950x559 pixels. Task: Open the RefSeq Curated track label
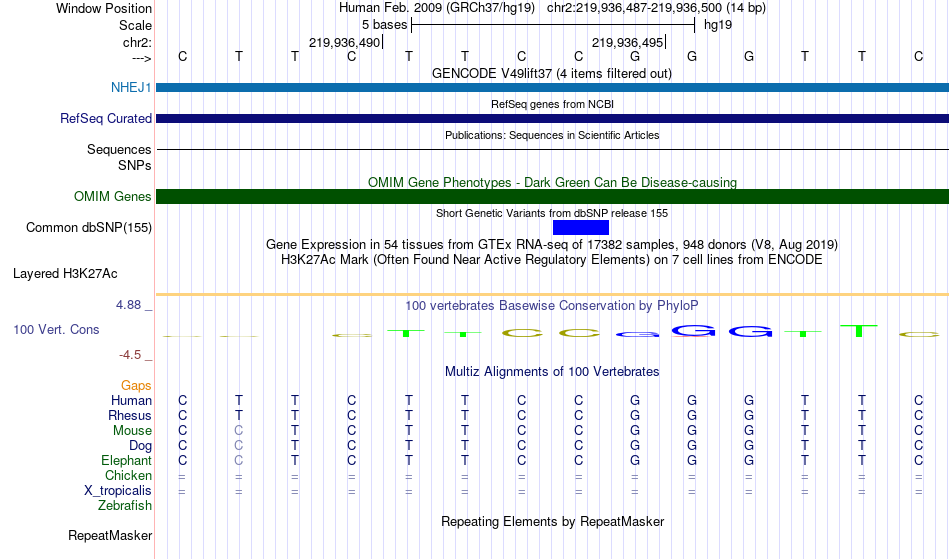pyautogui.click(x=105, y=119)
